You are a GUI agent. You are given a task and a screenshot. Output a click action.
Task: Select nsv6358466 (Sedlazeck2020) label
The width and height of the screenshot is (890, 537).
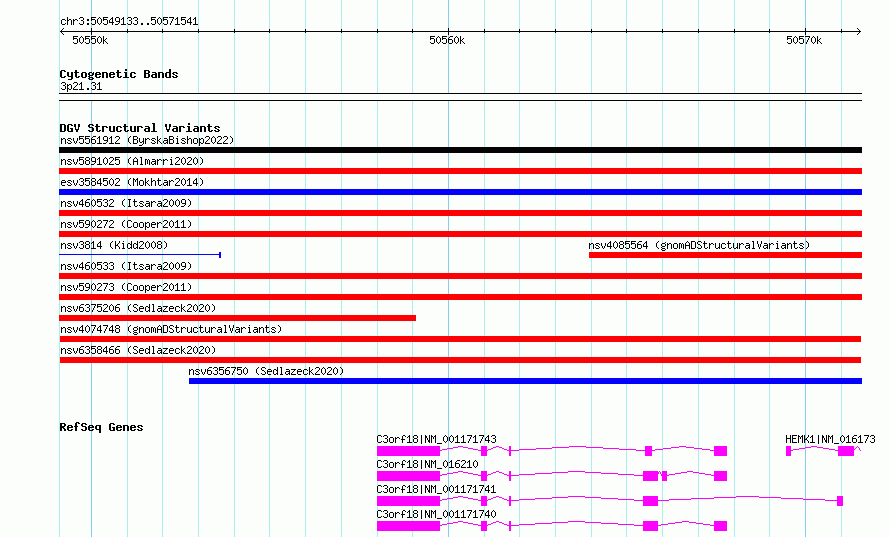click(138, 350)
